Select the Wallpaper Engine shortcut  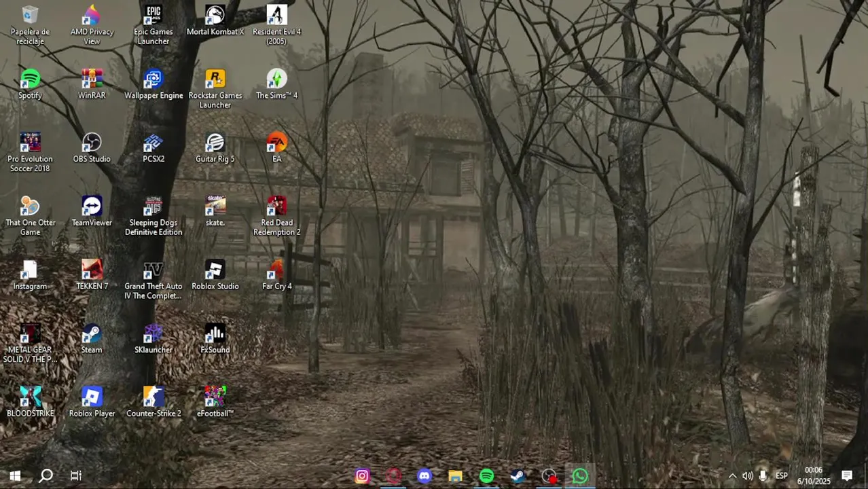153,84
